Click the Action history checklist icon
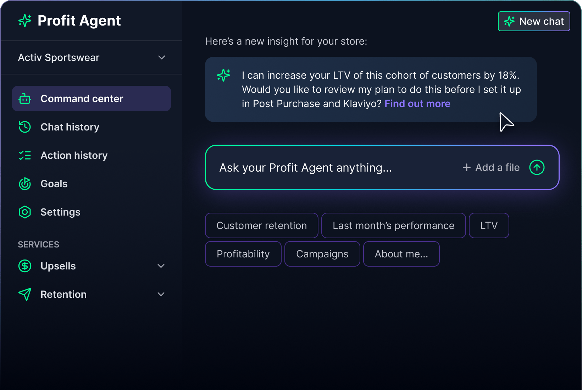588x390 pixels. point(25,155)
